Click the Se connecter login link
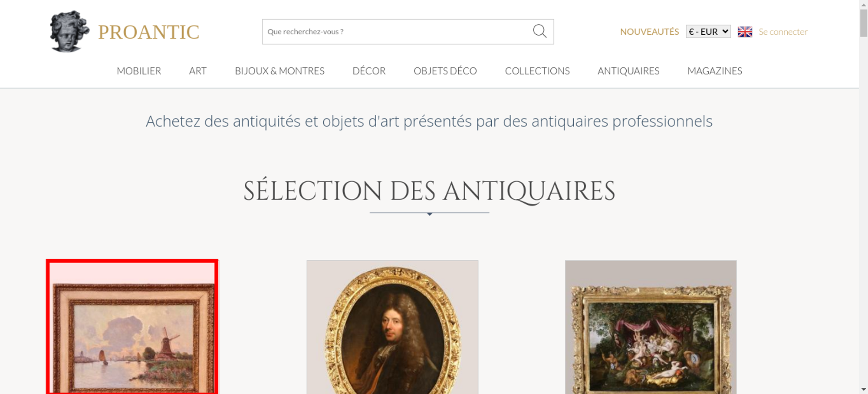868x394 pixels. [x=783, y=32]
